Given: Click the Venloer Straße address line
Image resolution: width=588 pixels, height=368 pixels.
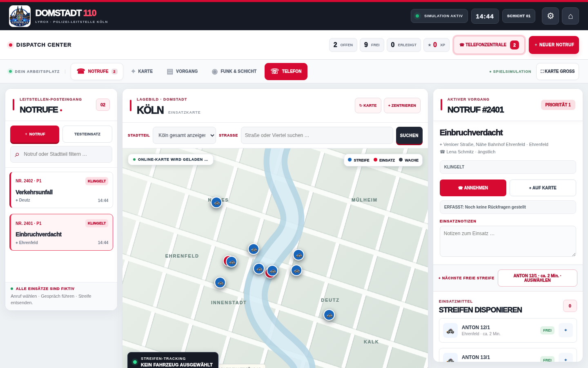Looking at the screenshot, I should coord(494,144).
